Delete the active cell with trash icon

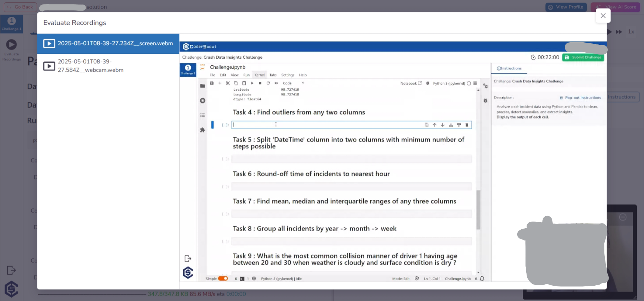(x=467, y=125)
